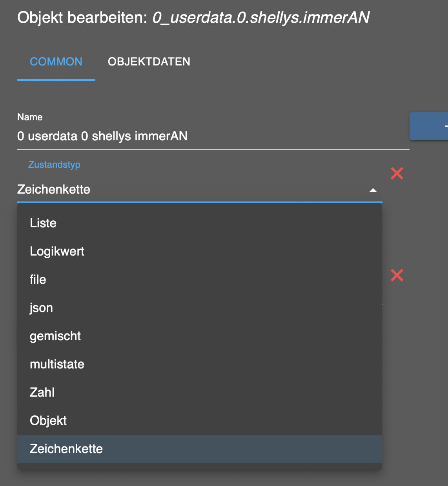Select Zahl as the state type
Screen dimensions: 448x486
[x=42, y=393]
